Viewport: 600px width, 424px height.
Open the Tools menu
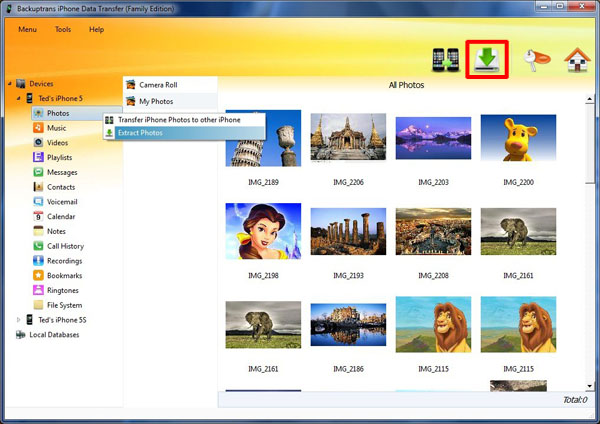point(63,29)
